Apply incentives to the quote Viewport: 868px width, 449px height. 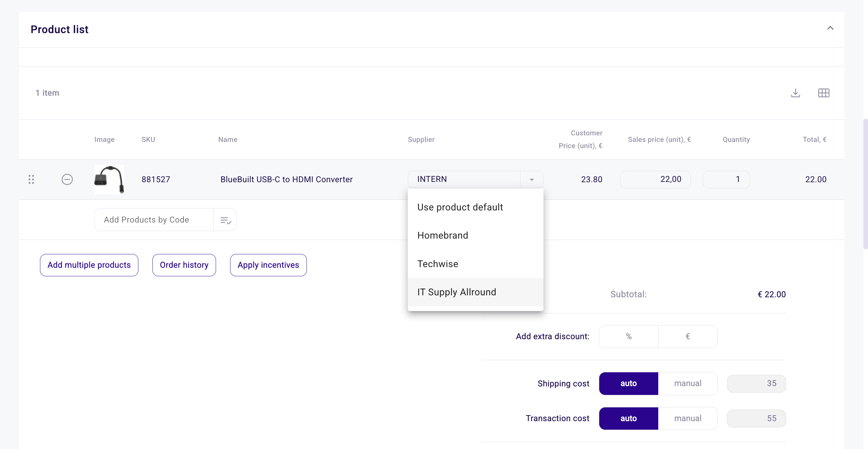(x=268, y=265)
